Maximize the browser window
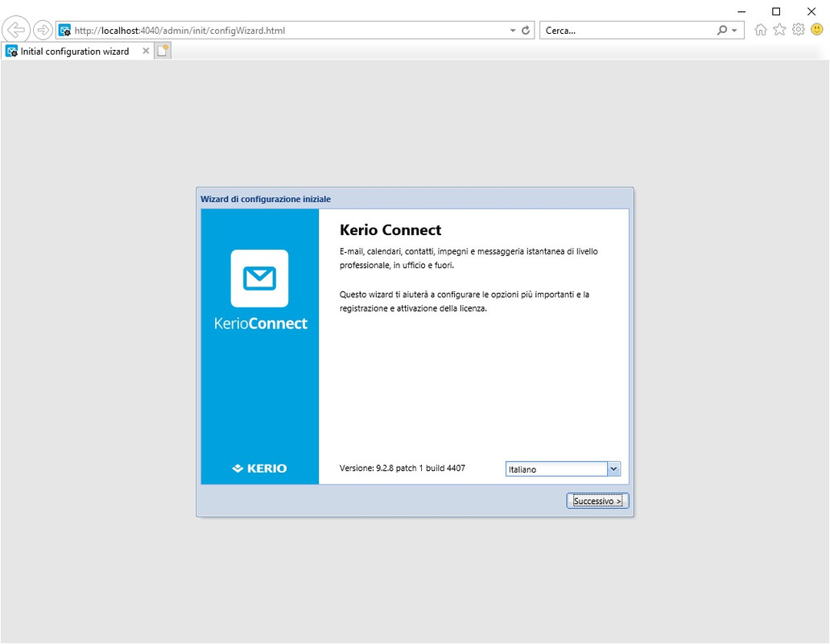 coord(776,11)
